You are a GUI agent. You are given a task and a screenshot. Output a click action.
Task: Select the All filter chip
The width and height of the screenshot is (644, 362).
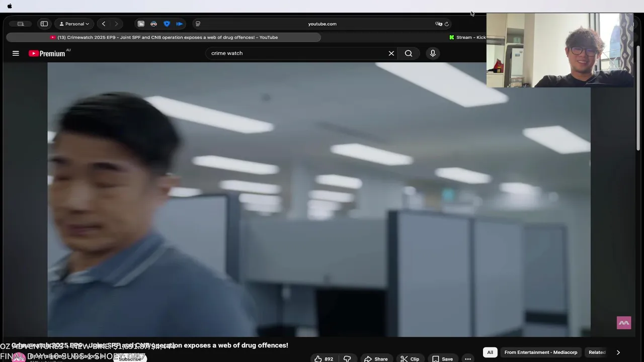coord(490,352)
